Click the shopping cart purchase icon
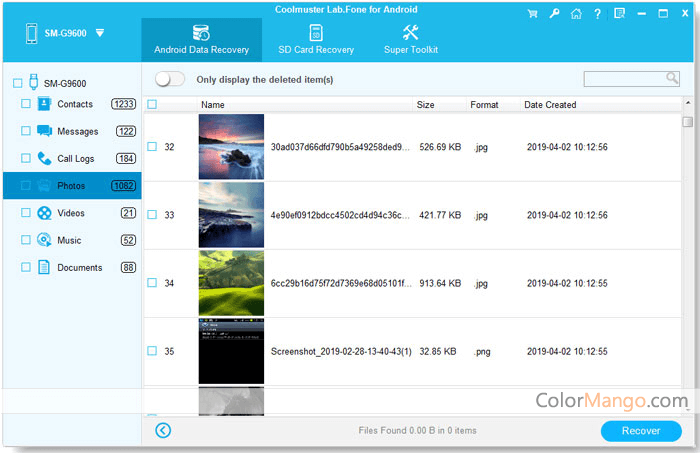The height and width of the screenshot is (453, 700). [x=530, y=14]
